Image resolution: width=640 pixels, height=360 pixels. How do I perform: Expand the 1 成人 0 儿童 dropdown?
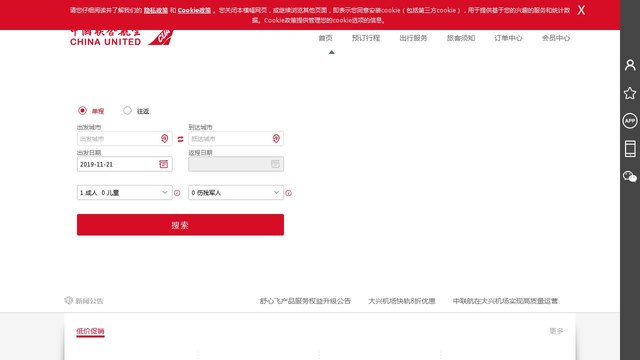[124, 193]
